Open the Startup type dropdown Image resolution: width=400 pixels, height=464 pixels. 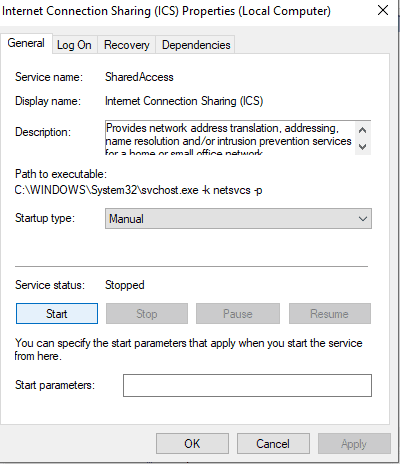[238, 219]
